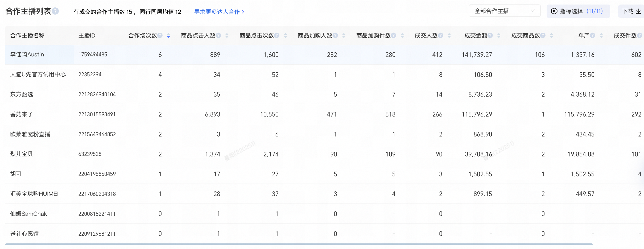644x249 pixels.
Task: Click transaction amount 39,708.16
Action: [478, 154]
